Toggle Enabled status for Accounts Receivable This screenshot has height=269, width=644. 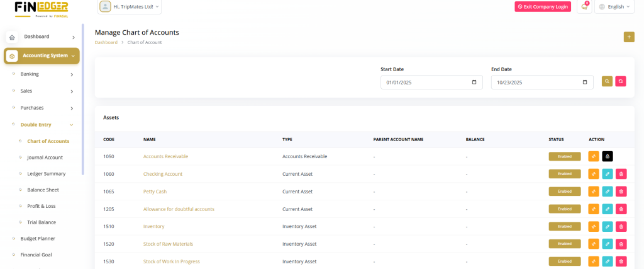click(565, 156)
